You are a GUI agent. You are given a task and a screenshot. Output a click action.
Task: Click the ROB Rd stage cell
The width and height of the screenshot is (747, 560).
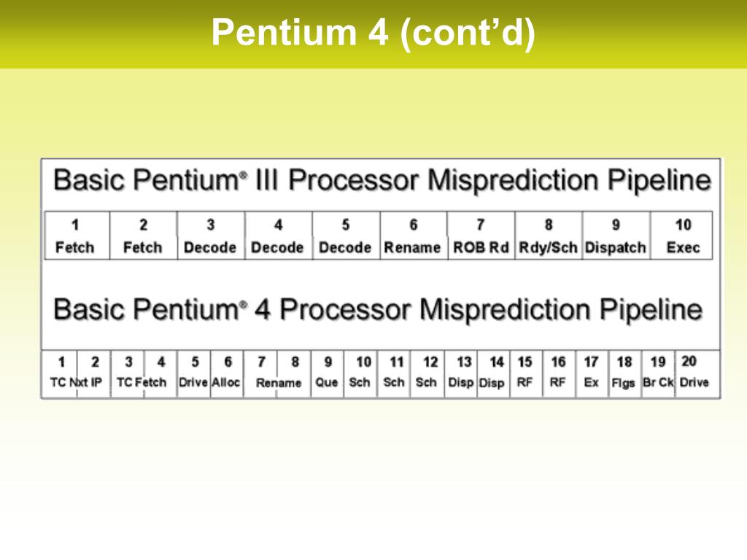pyautogui.click(x=481, y=236)
